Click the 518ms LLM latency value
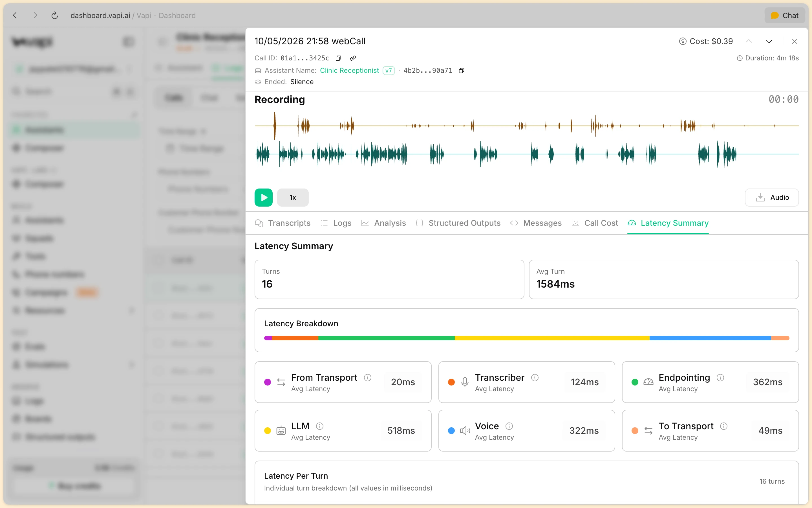 click(x=401, y=431)
